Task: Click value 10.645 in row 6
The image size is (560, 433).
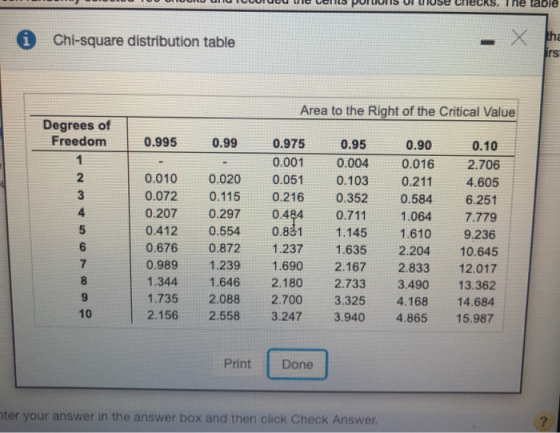Action: (x=479, y=252)
